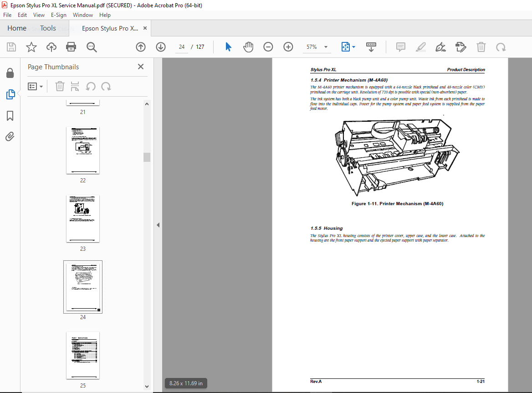Select the Sign document tool

pos(440,47)
